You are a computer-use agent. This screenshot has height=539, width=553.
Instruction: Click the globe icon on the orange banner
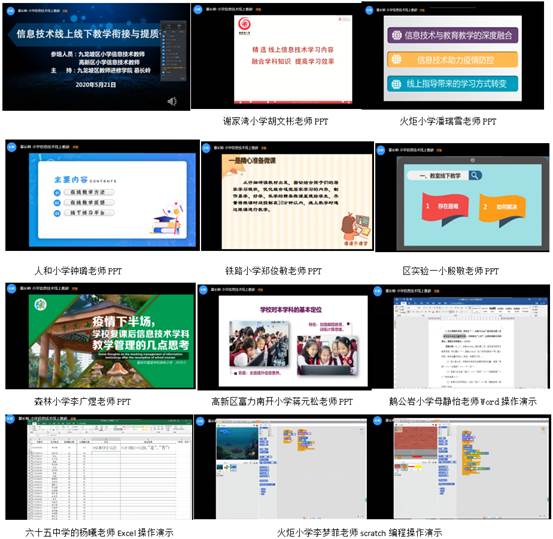396,59
